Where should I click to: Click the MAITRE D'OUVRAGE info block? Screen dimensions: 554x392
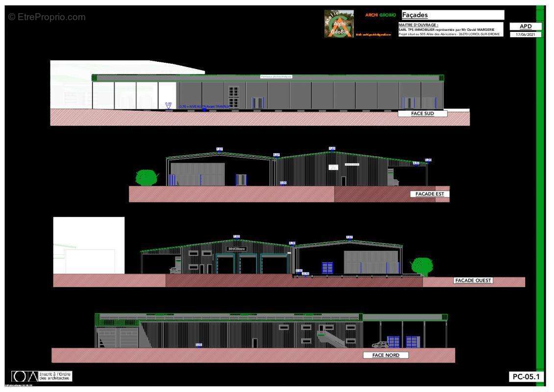tap(450, 29)
